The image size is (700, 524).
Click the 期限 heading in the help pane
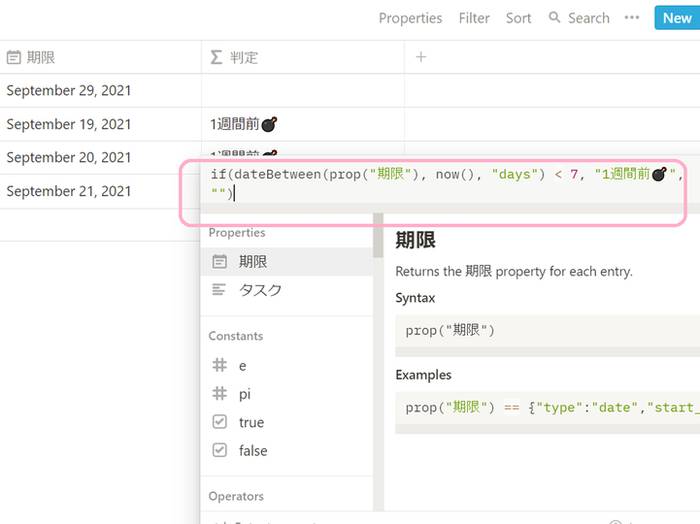pos(415,240)
